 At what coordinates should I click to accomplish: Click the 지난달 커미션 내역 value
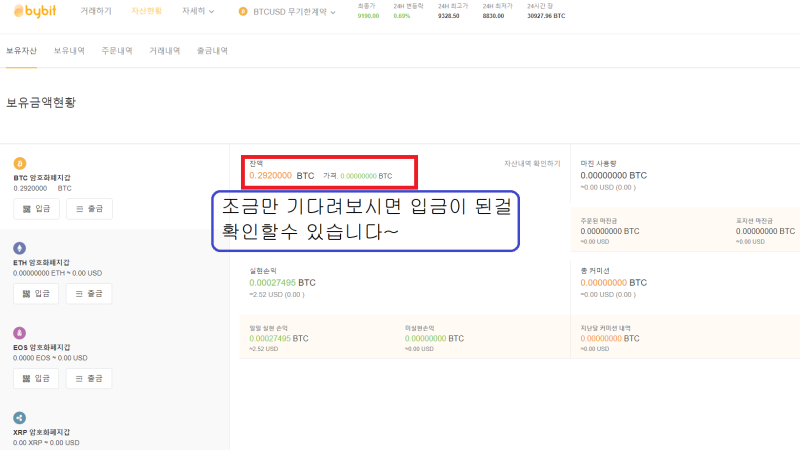610,338
